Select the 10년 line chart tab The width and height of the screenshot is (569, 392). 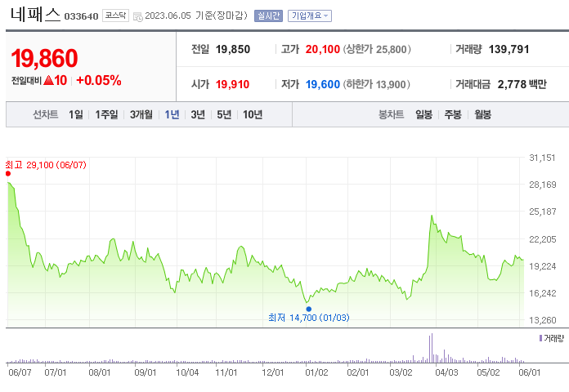pos(253,114)
